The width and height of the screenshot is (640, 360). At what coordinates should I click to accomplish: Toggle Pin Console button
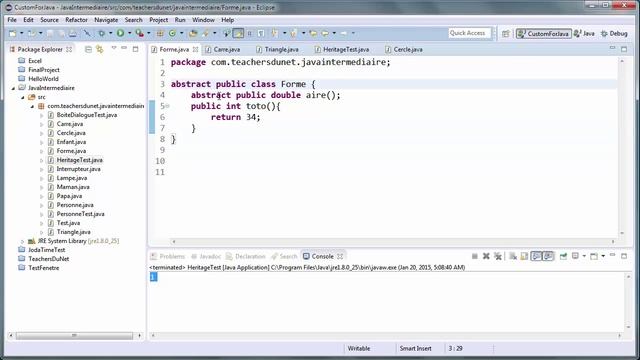(563, 256)
